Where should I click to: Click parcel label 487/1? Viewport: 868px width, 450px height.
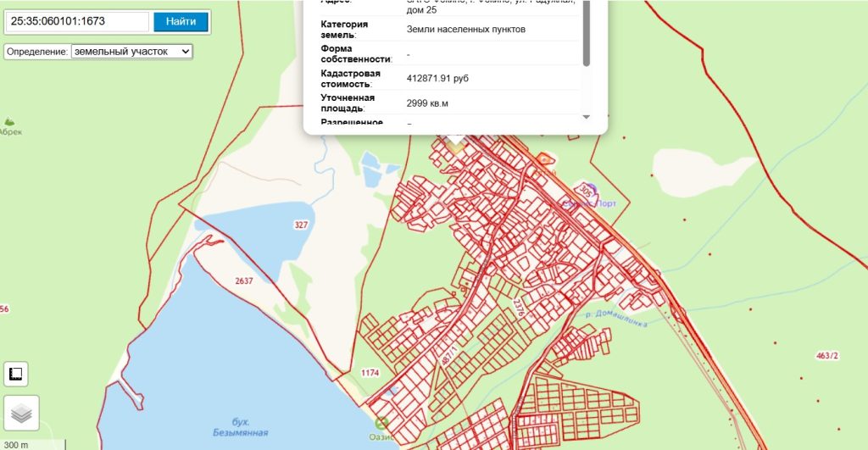[449, 355]
